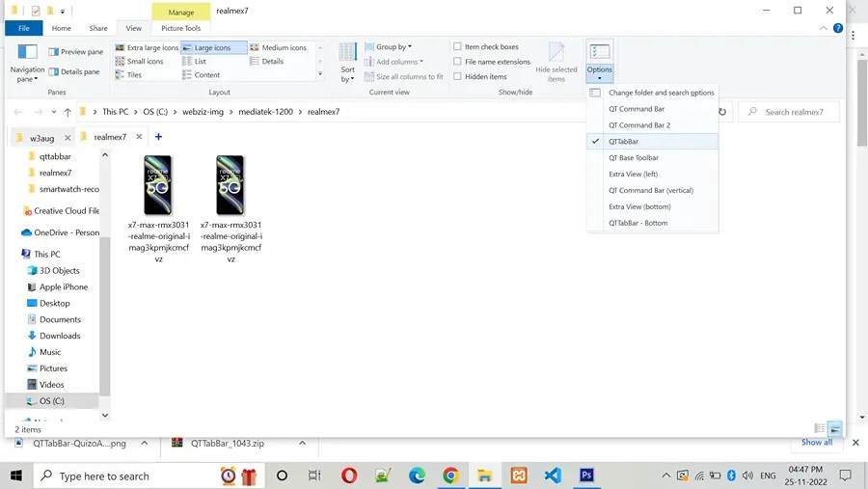Open Creative Cloud Files in the navigation tree
Image resolution: width=868 pixels, height=489 pixels.
point(61,211)
